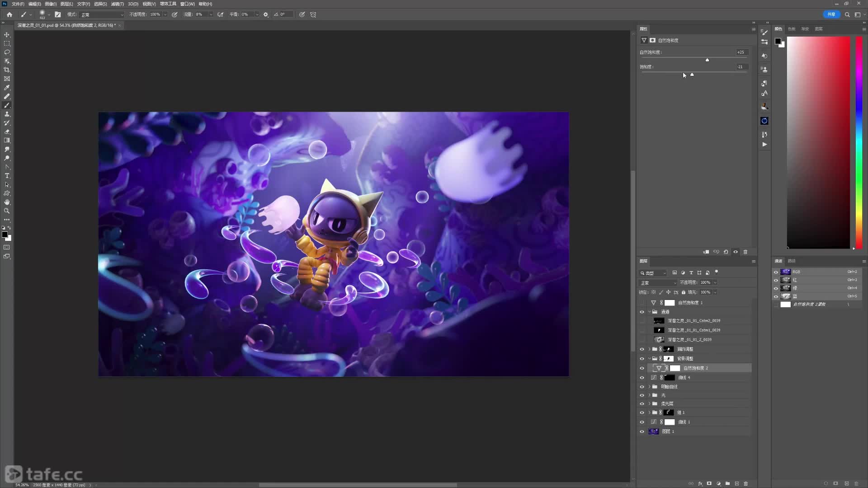Screen dimensions: 868x488
Task: Expand the 明暗曲线 group
Action: (650, 387)
